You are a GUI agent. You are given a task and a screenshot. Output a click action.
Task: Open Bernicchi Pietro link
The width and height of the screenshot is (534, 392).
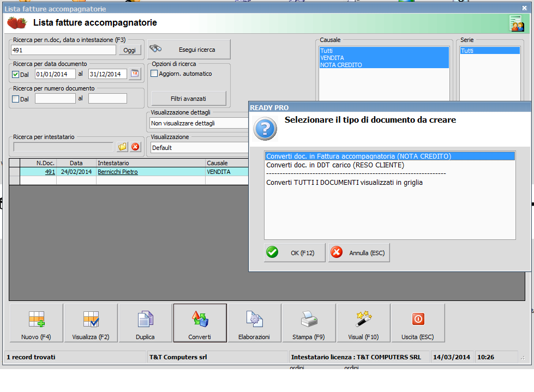pos(117,172)
